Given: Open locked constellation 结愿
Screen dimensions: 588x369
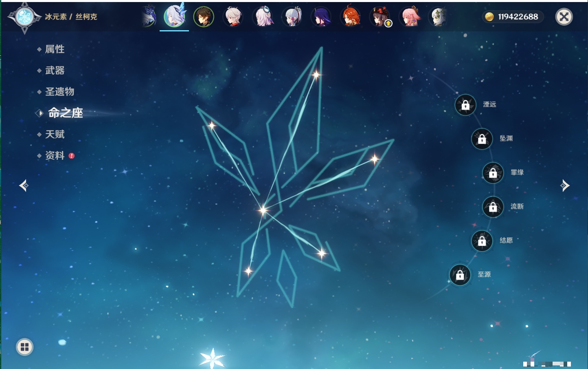Looking at the screenshot, I should (482, 241).
